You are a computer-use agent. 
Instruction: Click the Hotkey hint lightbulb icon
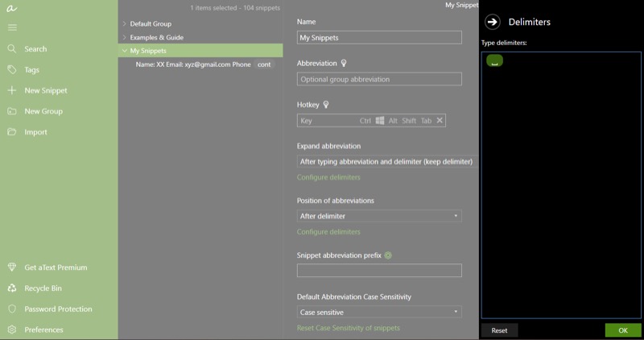pyautogui.click(x=326, y=105)
